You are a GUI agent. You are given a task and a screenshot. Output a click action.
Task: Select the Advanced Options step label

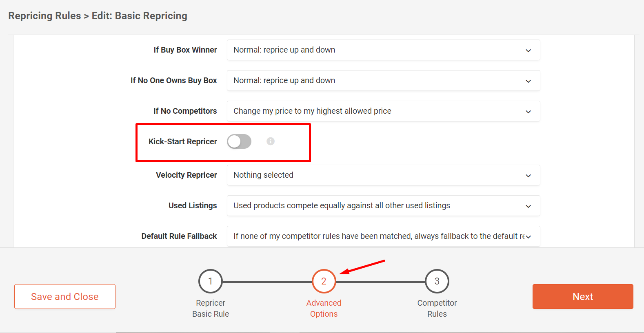pyautogui.click(x=324, y=309)
